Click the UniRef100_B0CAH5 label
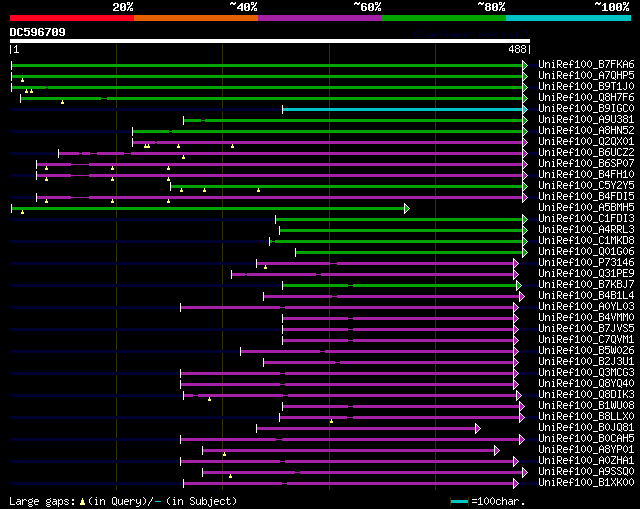 [586, 439]
